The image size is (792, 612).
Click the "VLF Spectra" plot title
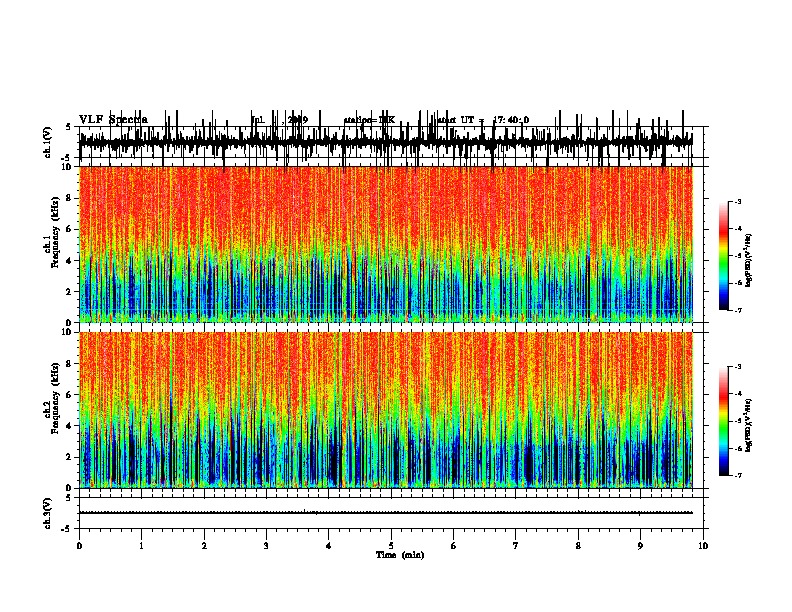[113, 120]
